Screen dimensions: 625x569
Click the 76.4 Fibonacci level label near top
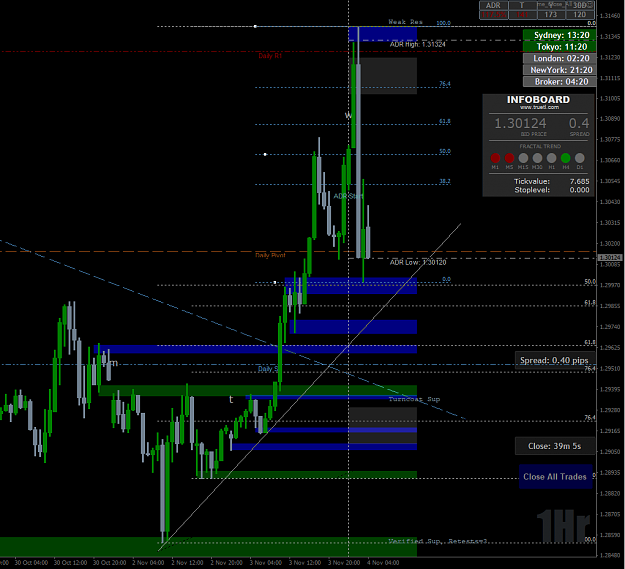click(x=445, y=84)
